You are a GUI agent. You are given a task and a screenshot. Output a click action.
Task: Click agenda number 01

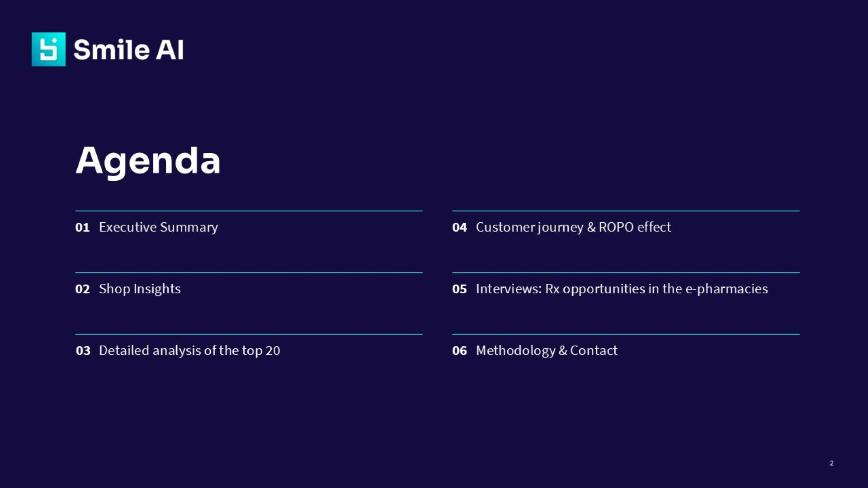(x=82, y=227)
